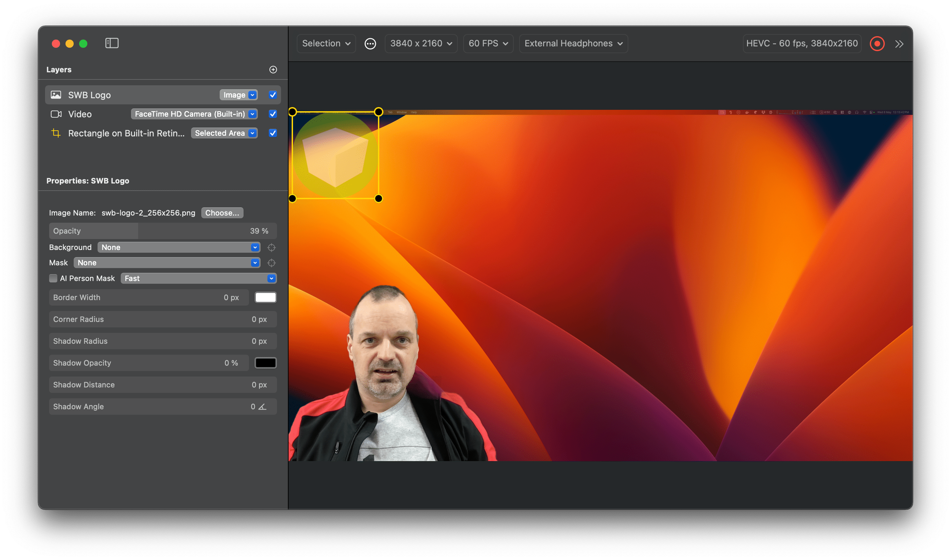Viewport: 951px width, 560px height.
Task: Open the Selected Area dropdown
Action: 224,133
